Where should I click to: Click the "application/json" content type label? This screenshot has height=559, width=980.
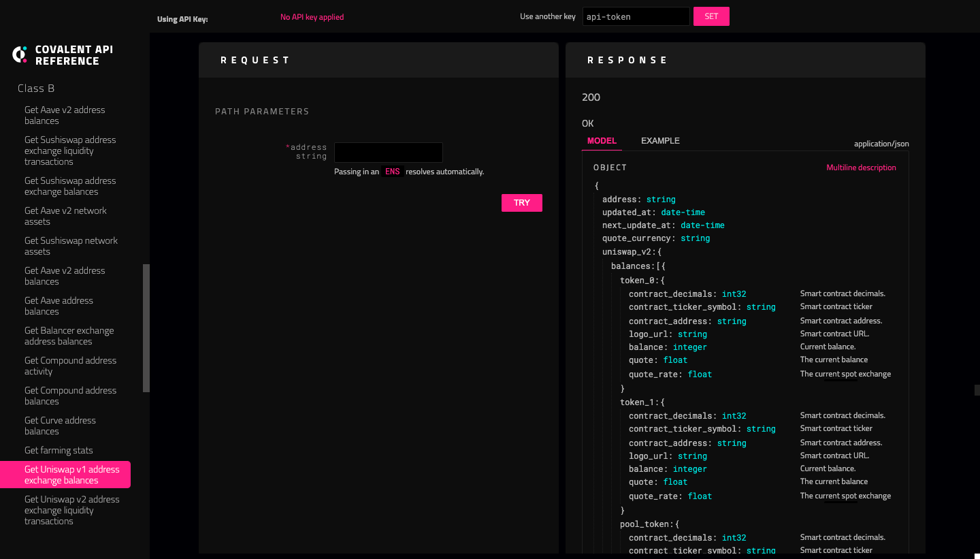881,144
